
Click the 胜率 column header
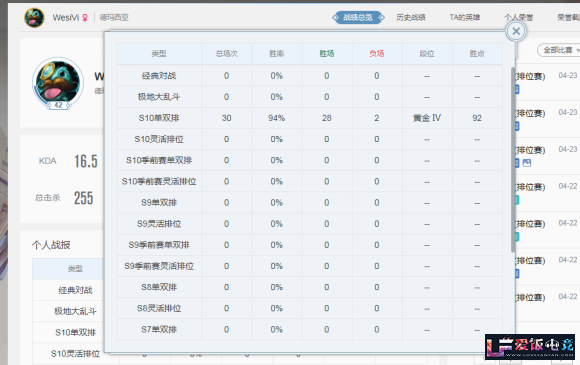coord(277,54)
